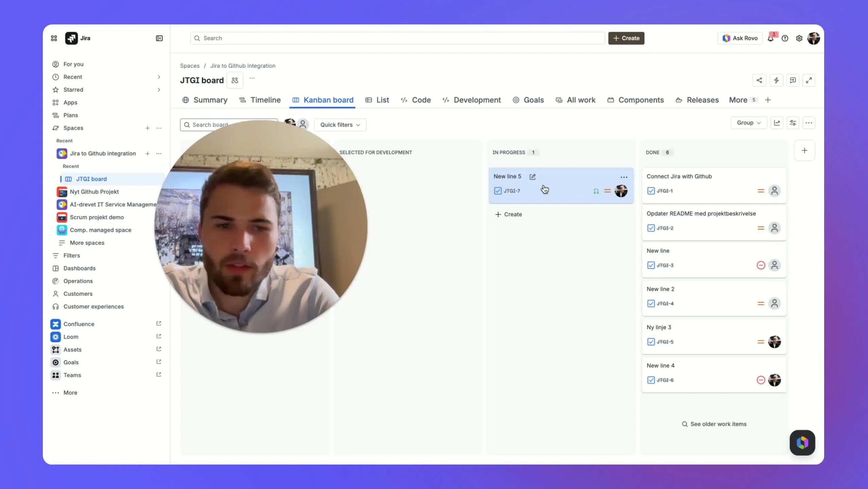Click the JTGI-7 task type checkbox

click(x=498, y=191)
